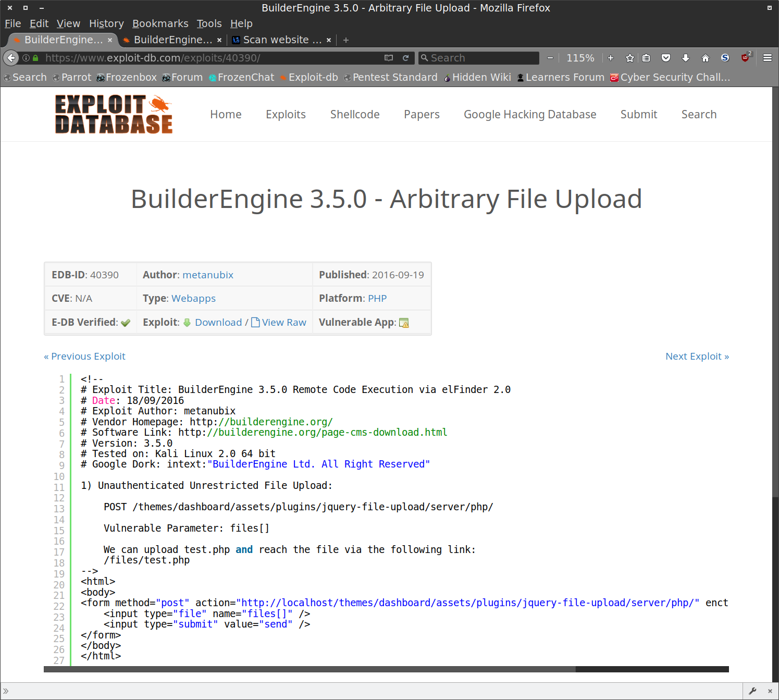
Task: Reset zoom level showing 115%
Action: 580,58
